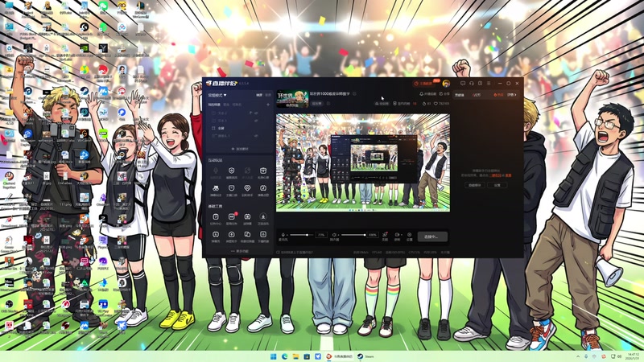Open Microsoft Edge from the taskbar

tap(284, 356)
